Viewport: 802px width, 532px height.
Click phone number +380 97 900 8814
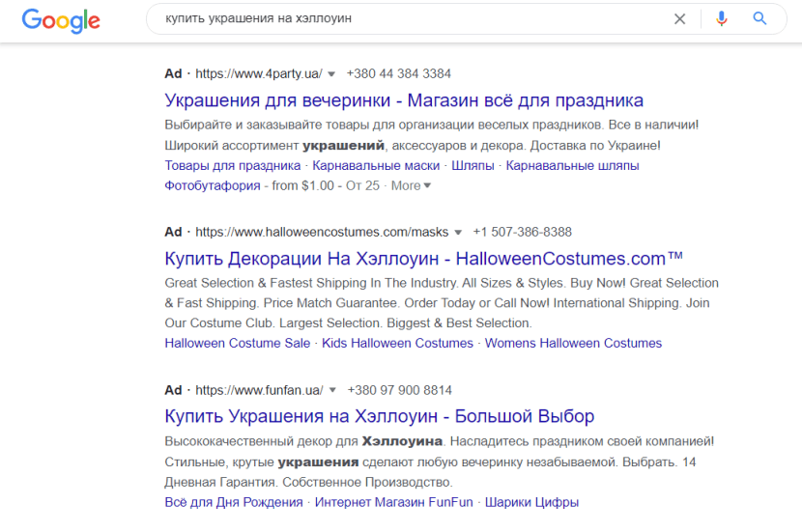coord(399,390)
